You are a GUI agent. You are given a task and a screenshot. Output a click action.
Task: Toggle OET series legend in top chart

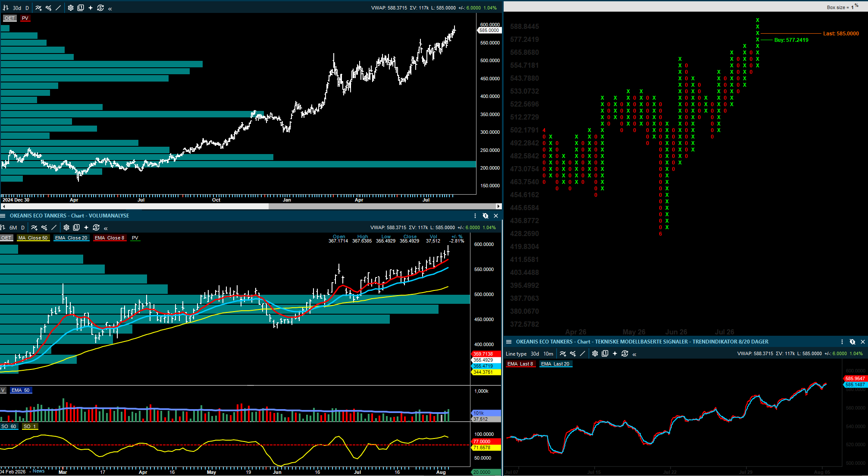tap(10, 18)
